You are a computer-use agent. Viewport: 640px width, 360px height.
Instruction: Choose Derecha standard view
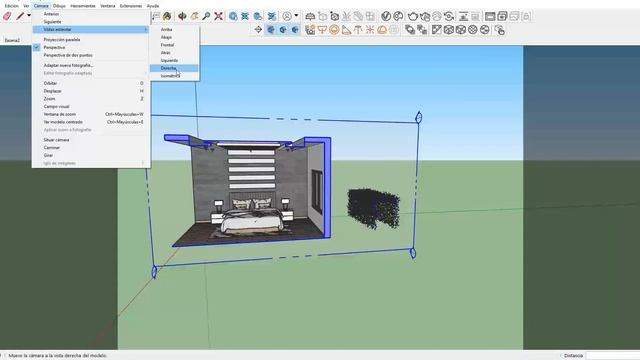174,68
